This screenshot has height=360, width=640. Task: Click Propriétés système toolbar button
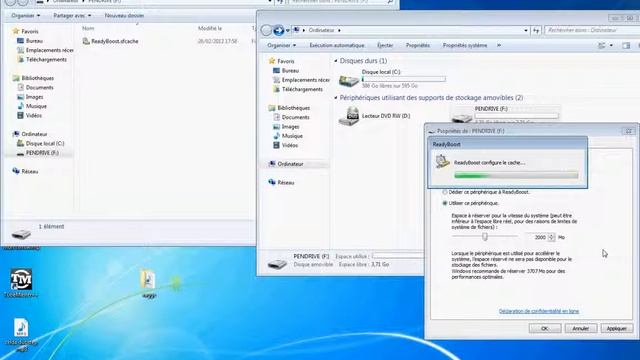pyautogui.click(x=465, y=45)
